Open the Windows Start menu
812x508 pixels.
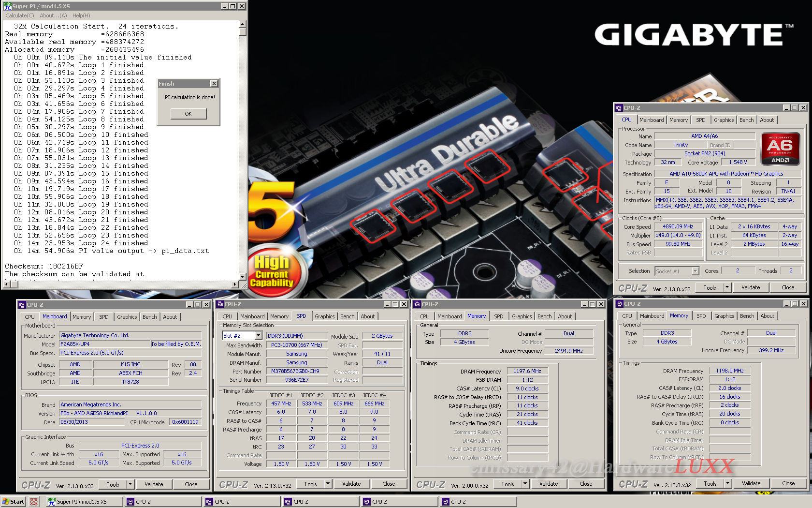coord(13,502)
